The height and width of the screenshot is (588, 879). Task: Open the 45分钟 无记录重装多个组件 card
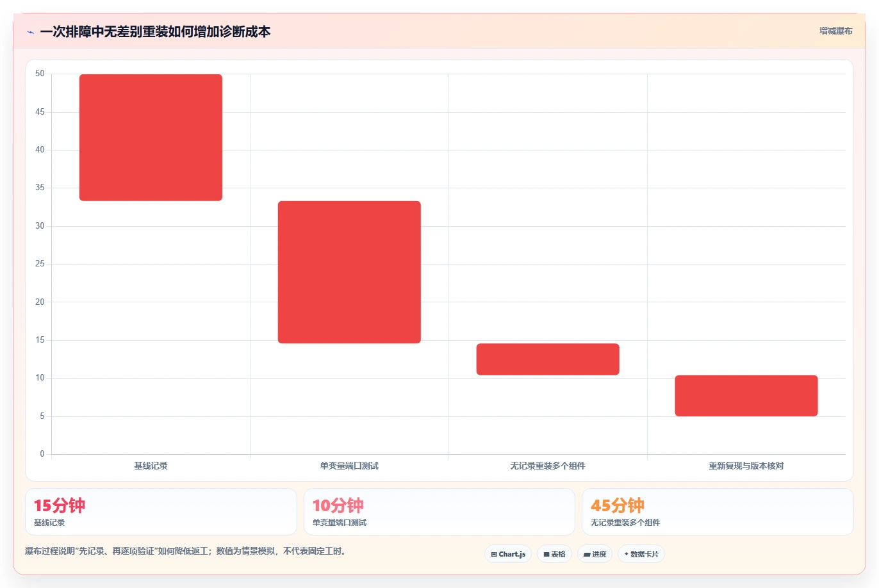[x=718, y=512]
